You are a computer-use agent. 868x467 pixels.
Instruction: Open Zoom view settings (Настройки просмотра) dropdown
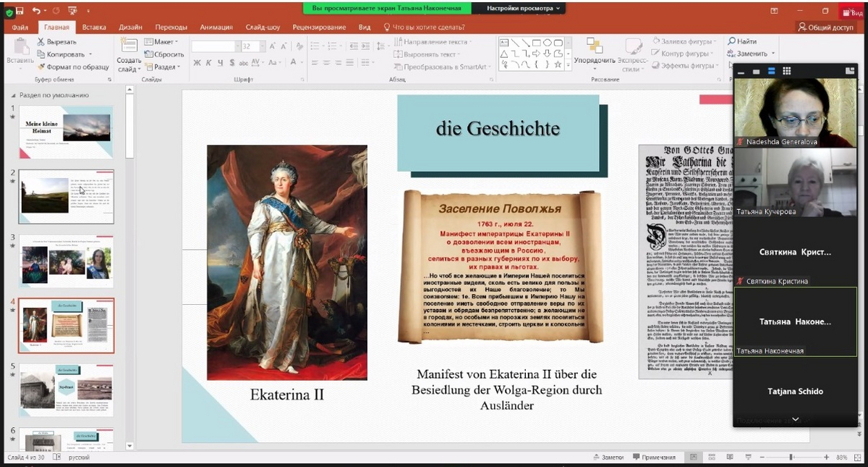pyautogui.click(x=524, y=8)
